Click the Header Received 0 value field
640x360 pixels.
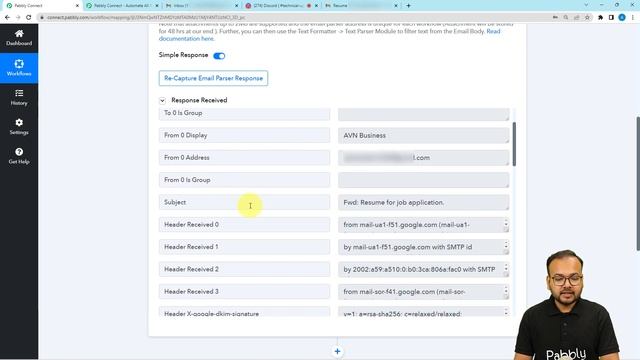(x=423, y=224)
